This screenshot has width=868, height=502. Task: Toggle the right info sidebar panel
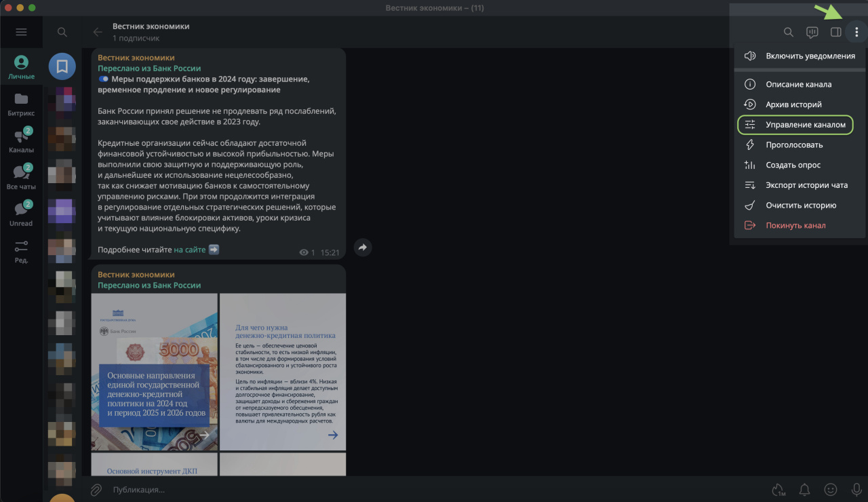836,32
